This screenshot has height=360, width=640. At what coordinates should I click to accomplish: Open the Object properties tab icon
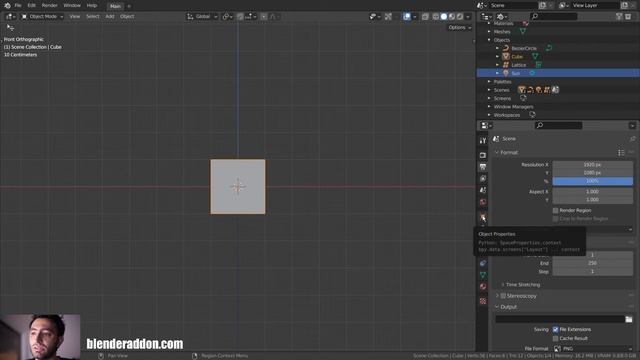coord(483,217)
